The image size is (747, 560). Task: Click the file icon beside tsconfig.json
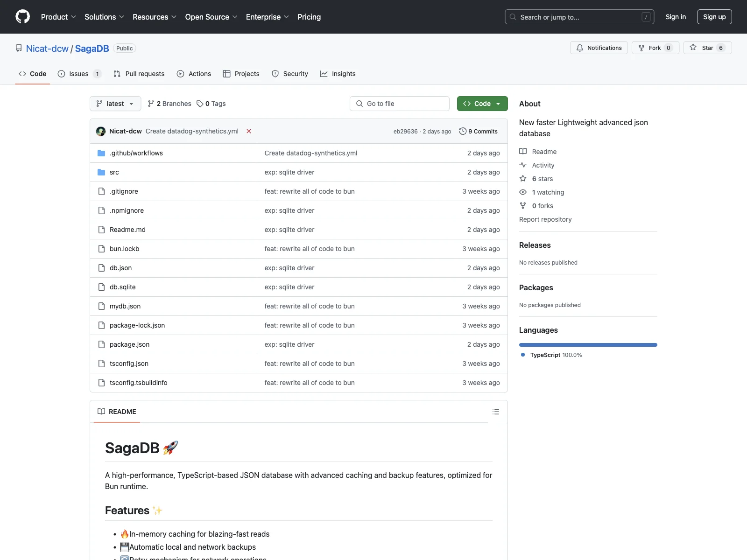click(101, 364)
